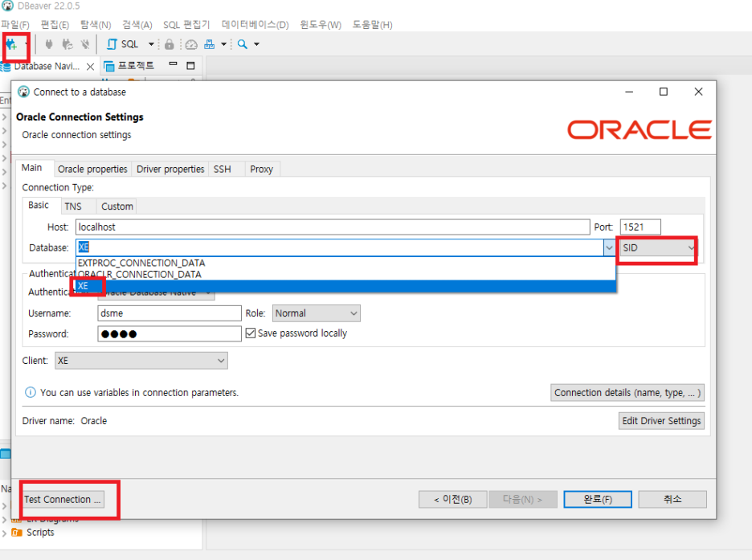
Task: Close the Database Navigator tab
Action: [x=90, y=67]
